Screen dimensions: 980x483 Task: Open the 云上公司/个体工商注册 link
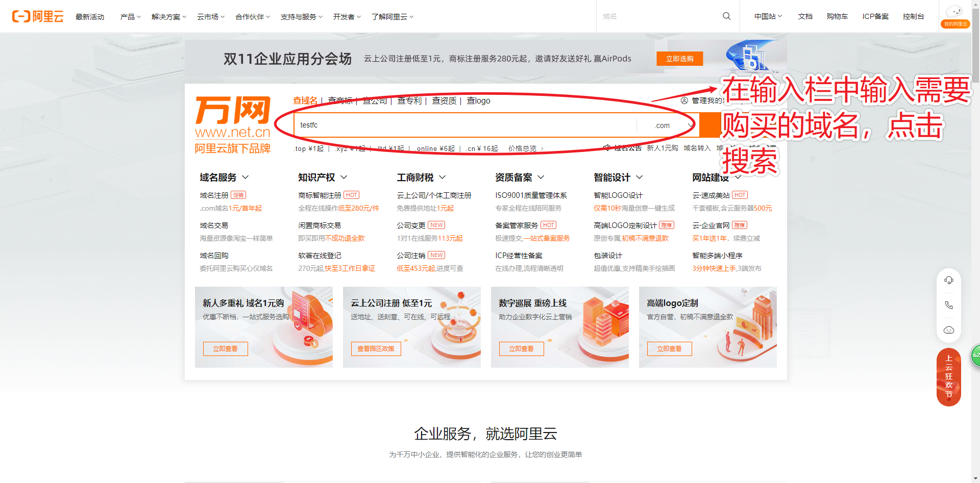coord(434,195)
